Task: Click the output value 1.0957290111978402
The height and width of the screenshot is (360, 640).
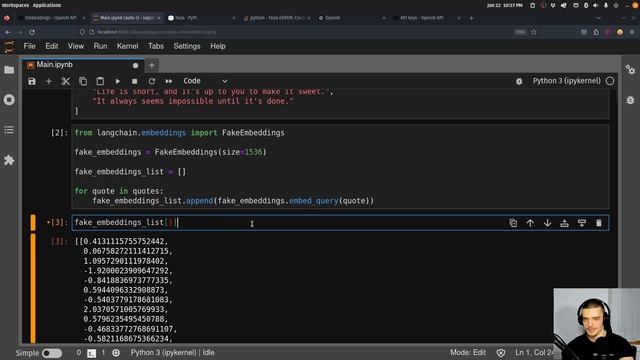Action: pos(124,261)
